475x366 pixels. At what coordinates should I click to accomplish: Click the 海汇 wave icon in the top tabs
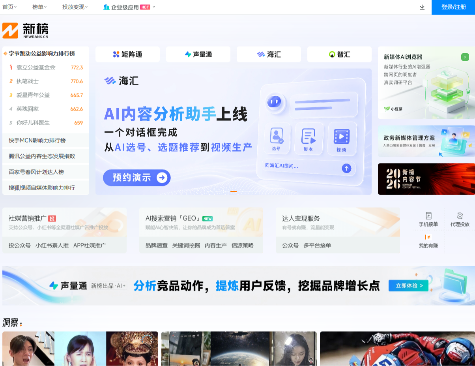[x=261, y=54]
